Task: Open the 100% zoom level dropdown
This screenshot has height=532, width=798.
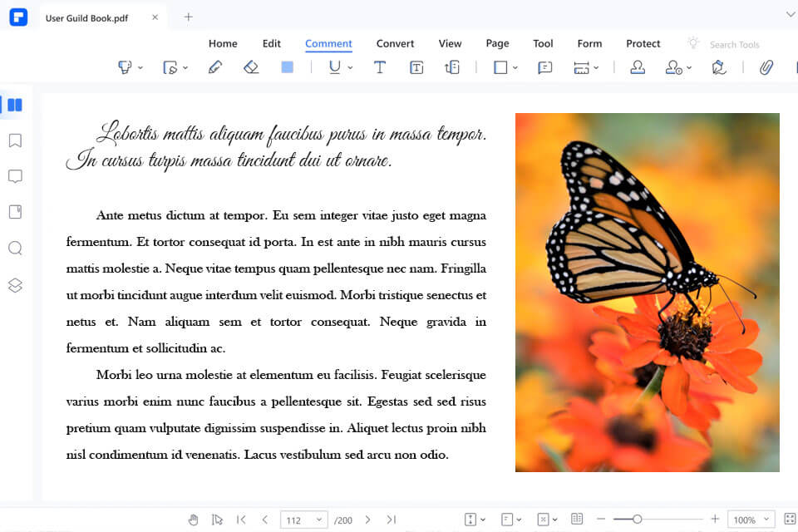Action: click(x=751, y=520)
